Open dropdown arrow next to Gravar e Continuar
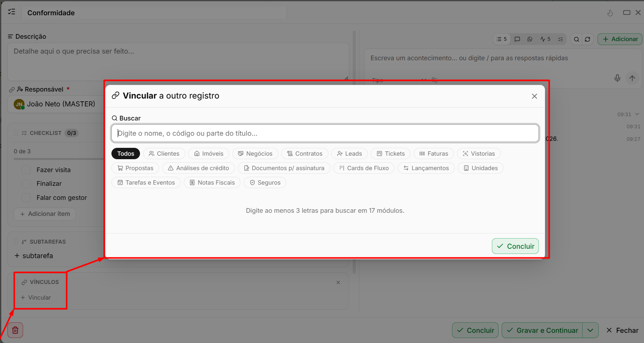Viewport: 644px width, 343px height. pyautogui.click(x=590, y=330)
